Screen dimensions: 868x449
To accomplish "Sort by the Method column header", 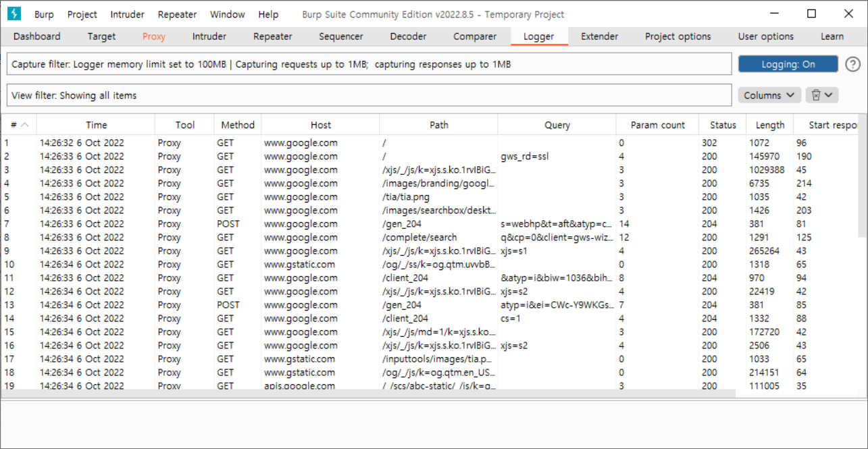I will pos(238,125).
